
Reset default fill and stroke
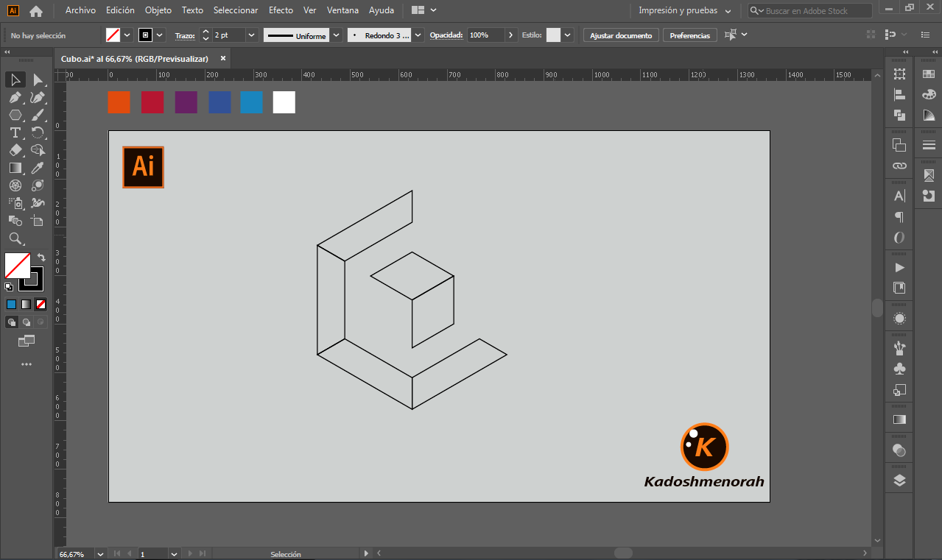click(x=9, y=287)
